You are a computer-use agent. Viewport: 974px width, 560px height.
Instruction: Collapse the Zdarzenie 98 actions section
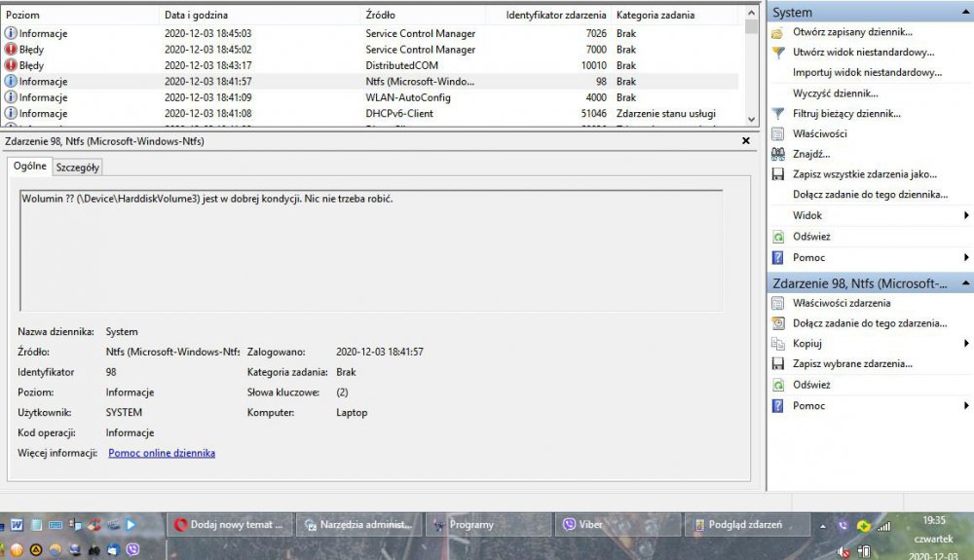tap(966, 283)
